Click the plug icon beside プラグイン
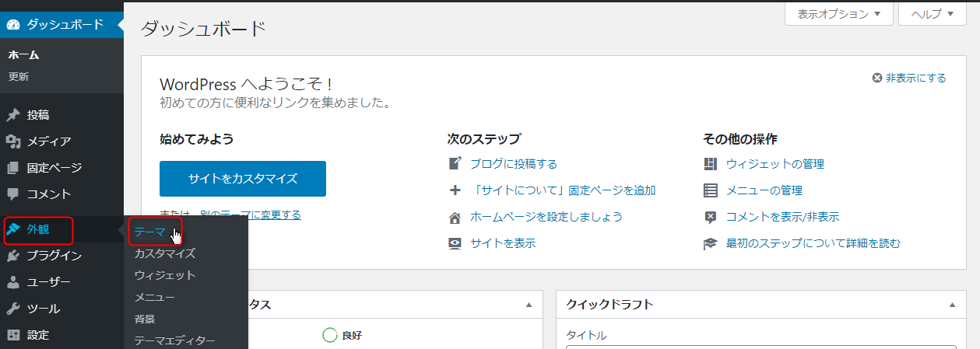This screenshot has width=980, height=349. click(x=13, y=256)
